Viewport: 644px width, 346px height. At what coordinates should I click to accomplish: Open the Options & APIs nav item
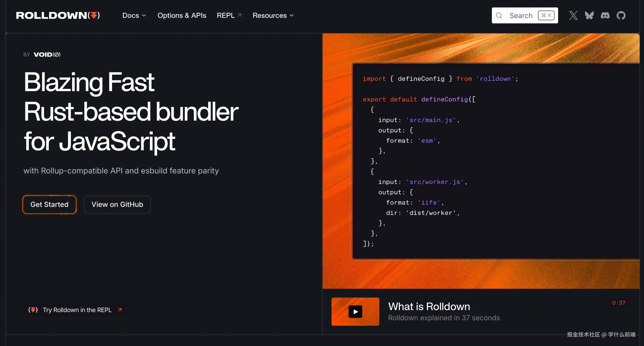[182, 15]
